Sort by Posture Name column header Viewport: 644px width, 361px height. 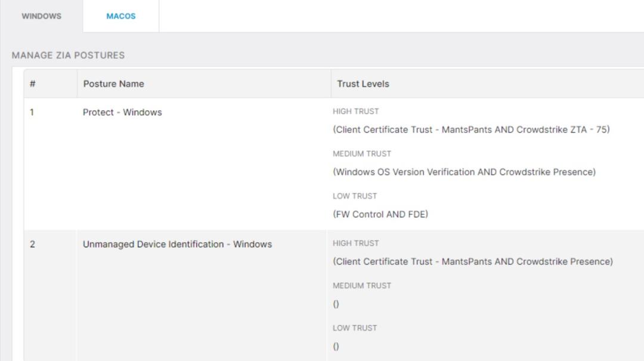coord(113,84)
